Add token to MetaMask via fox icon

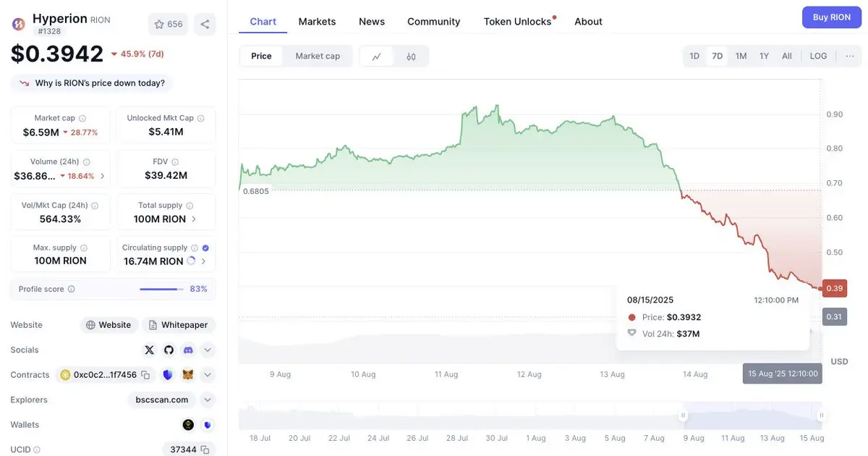(x=188, y=375)
